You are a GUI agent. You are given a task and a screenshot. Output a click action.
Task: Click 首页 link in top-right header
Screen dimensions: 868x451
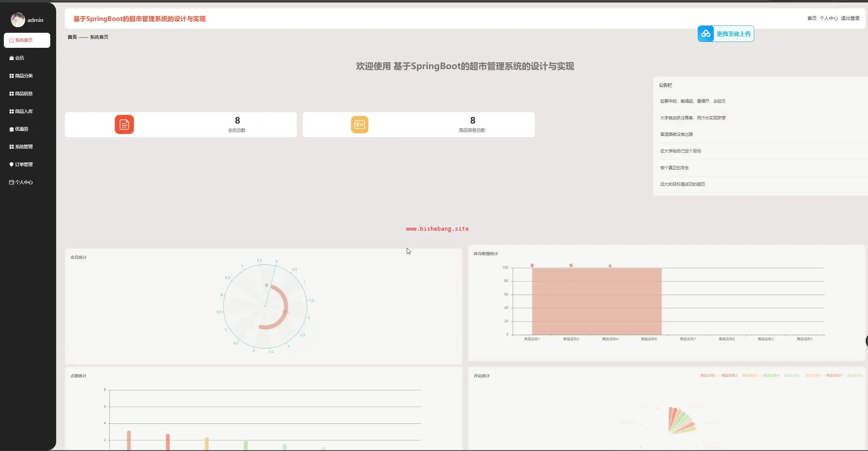tap(811, 18)
